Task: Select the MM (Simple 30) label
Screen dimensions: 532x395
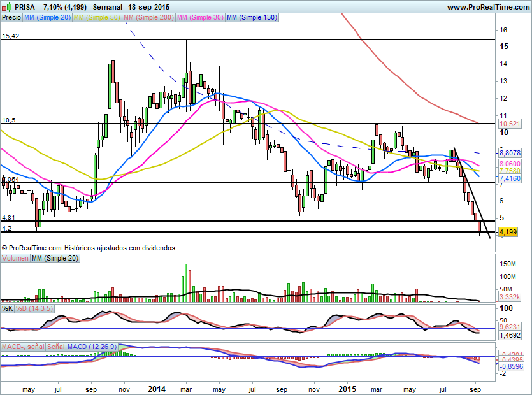Action: point(200,17)
